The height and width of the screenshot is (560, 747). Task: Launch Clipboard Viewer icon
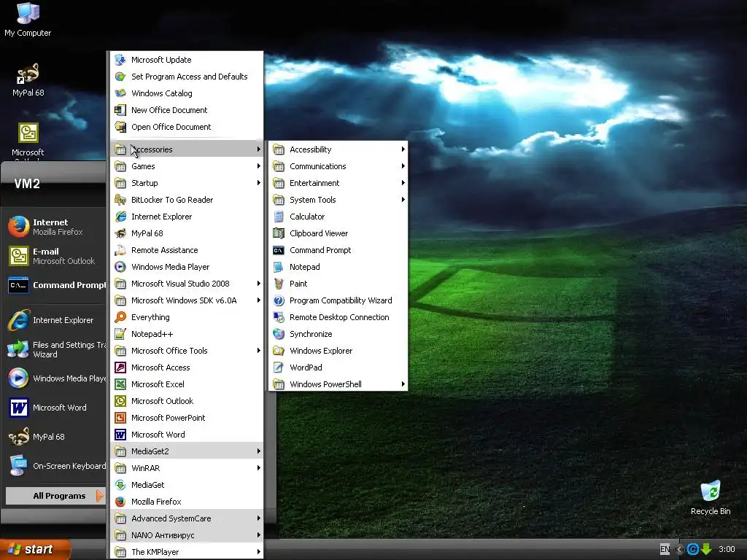(x=279, y=233)
